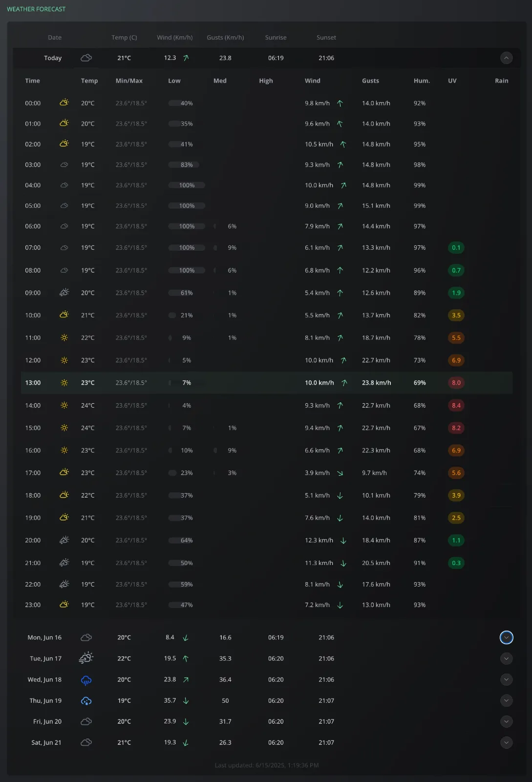This screenshot has height=782, width=532.
Task: Click the Gusts column header in hourly table
Action: pos(370,81)
